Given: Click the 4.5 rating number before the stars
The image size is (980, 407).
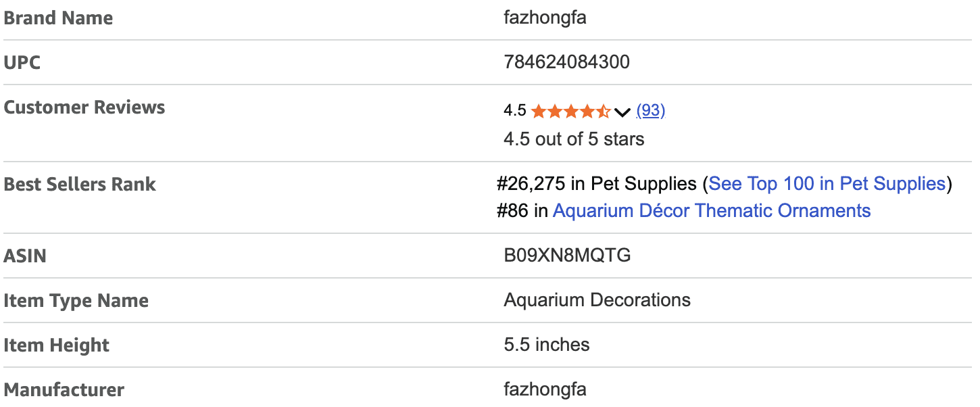Looking at the screenshot, I should coord(514,111).
